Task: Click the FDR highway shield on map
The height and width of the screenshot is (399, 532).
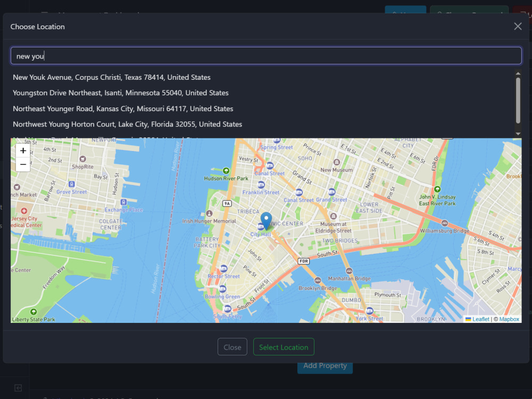Action: tap(304, 261)
